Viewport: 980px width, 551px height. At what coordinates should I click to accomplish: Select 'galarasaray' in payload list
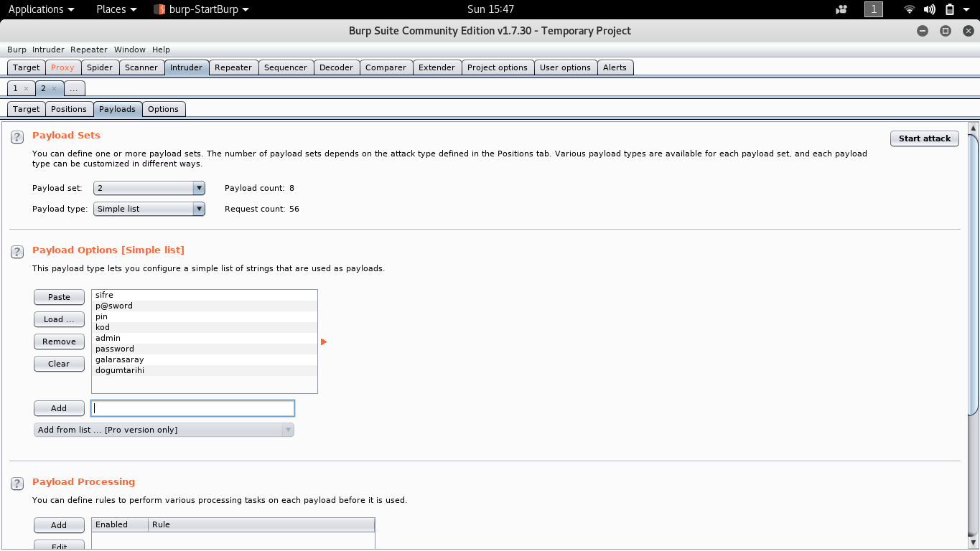pos(205,359)
